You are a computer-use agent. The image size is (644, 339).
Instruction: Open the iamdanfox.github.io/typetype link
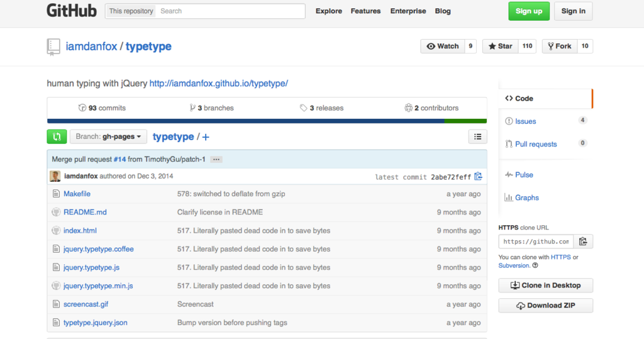tap(218, 84)
